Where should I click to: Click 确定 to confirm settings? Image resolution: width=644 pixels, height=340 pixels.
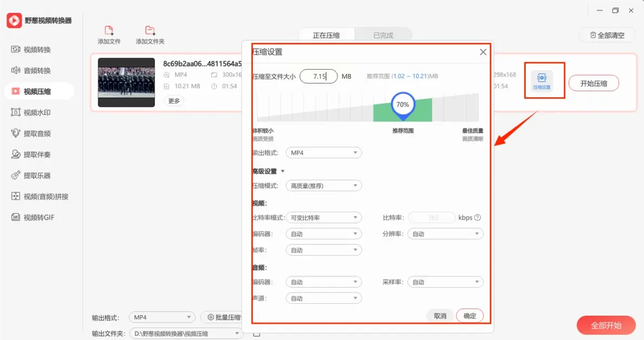470,316
